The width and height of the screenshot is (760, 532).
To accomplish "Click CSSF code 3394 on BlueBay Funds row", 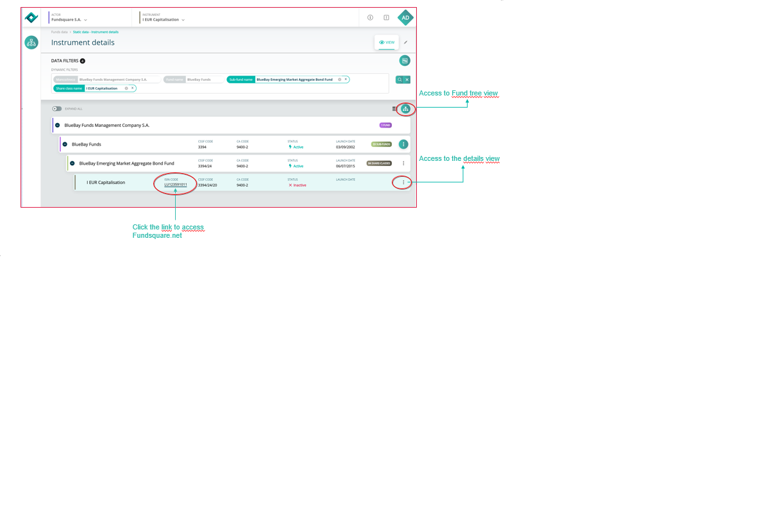I will (202, 147).
